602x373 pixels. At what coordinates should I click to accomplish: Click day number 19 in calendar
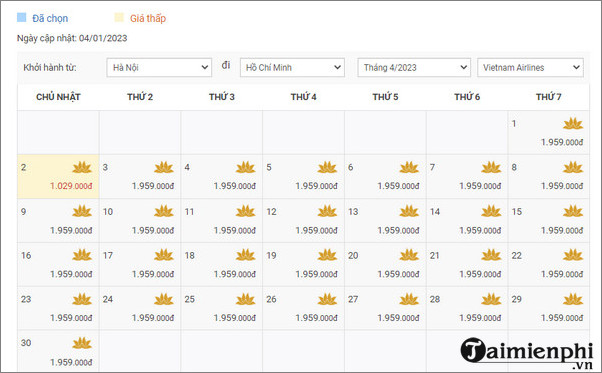click(x=271, y=256)
